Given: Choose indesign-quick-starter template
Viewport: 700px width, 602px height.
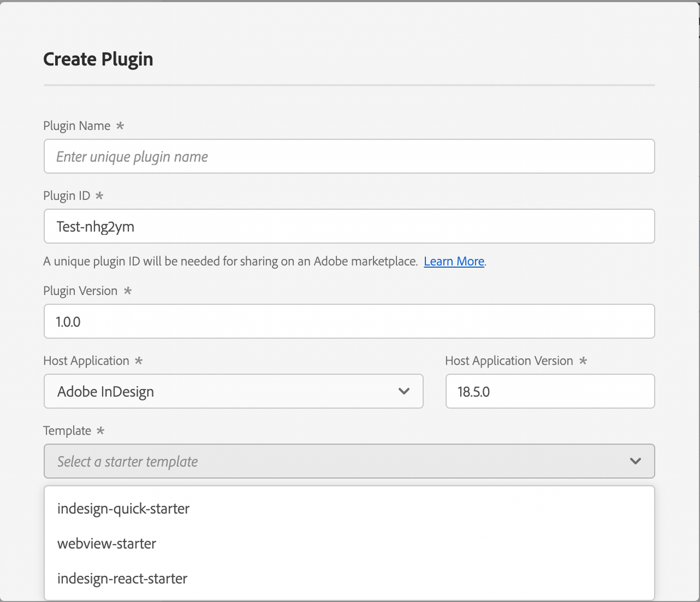Looking at the screenshot, I should click(x=349, y=508).
